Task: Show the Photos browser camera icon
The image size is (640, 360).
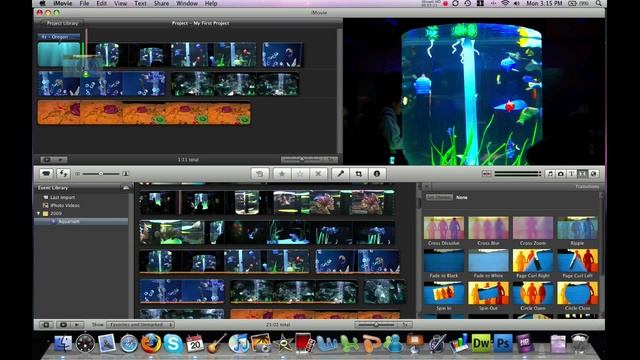Action: tap(561, 174)
